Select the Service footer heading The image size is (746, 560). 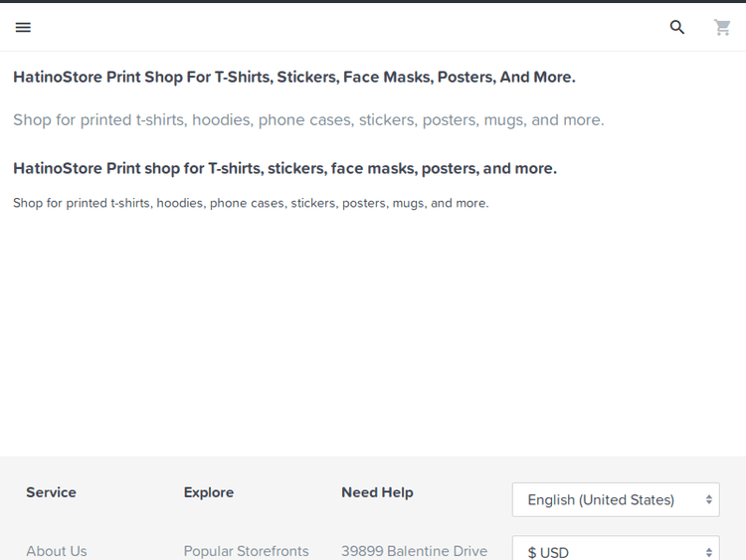pyautogui.click(x=51, y=492)
